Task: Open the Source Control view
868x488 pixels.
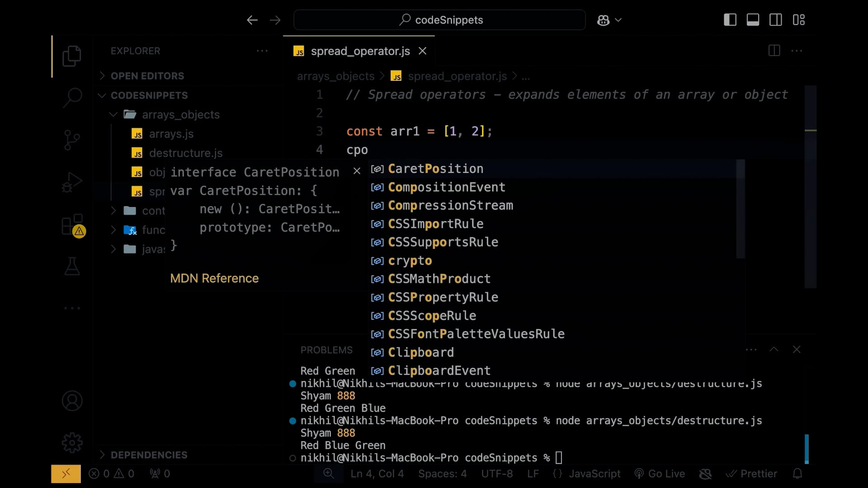Action: click(x=72, y=140)
